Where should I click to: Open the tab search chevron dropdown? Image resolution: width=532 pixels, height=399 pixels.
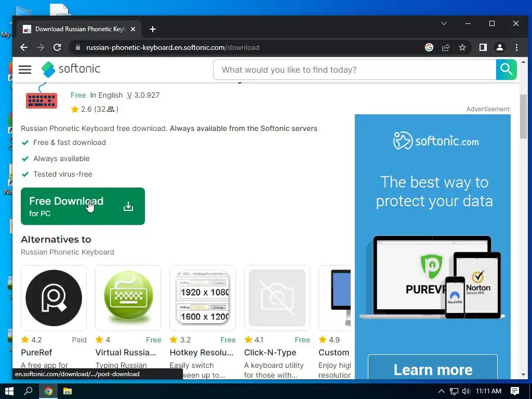[x=444, y=23]
